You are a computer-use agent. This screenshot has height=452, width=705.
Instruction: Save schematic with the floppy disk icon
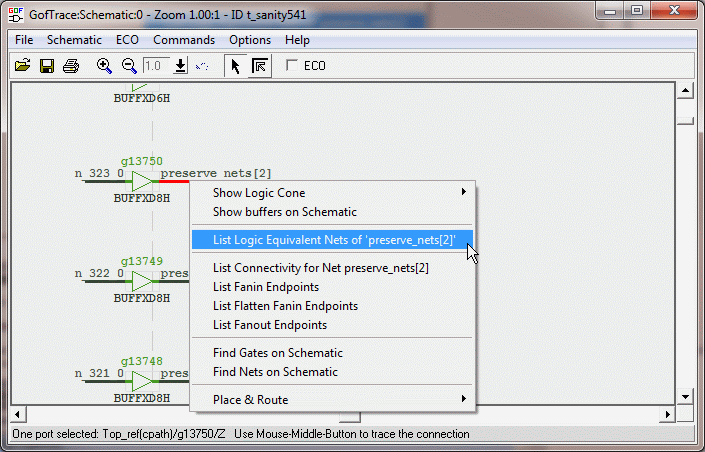point(47,66)
